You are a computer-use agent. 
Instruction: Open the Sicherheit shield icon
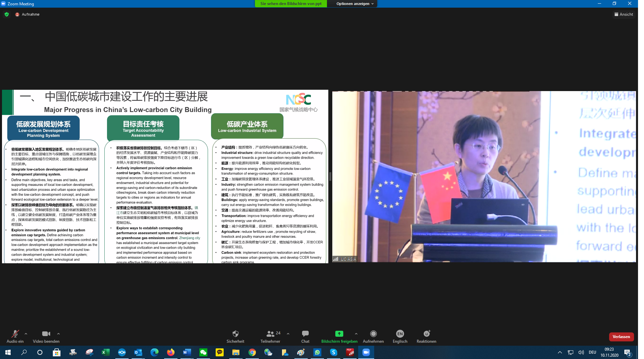pos(235,334)
